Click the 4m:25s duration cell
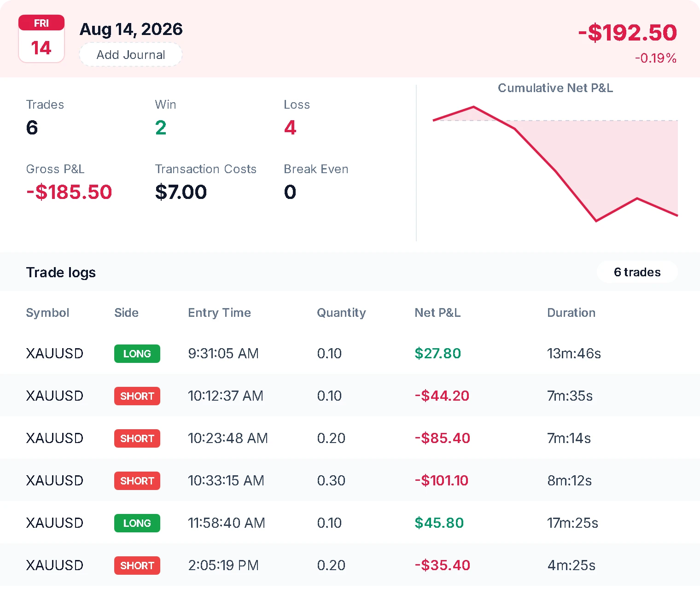Viewport: 700px width, 595px height. coord(571,565)
